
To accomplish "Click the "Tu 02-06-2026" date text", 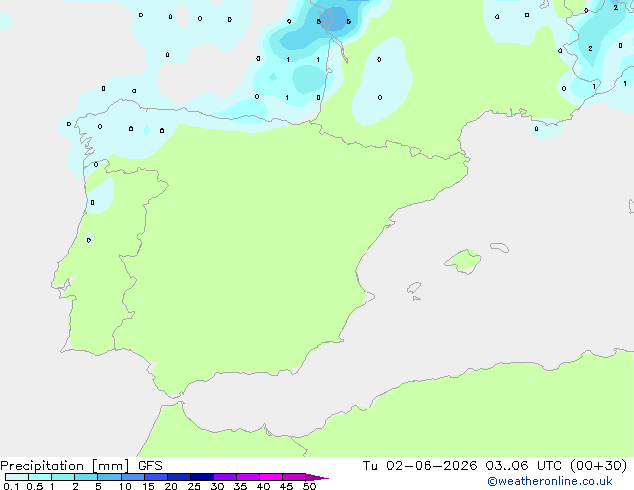I will 420,466.
